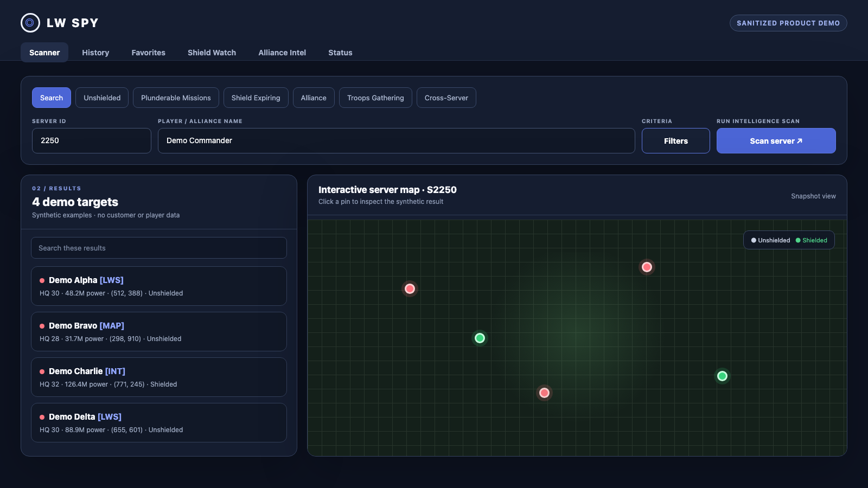868x488 pixels.
Task: Click the 'Interactive server map · S2250' title
Action: tap(387, 190)
